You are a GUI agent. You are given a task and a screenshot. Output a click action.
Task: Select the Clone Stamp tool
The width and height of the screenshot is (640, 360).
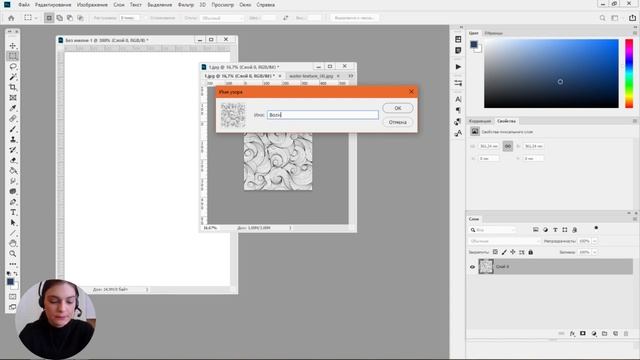13,140
